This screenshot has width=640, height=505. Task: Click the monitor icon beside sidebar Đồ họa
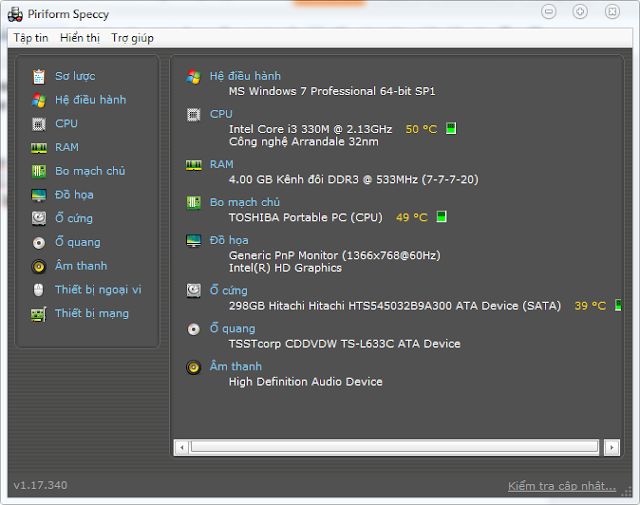tap(39, 195)
